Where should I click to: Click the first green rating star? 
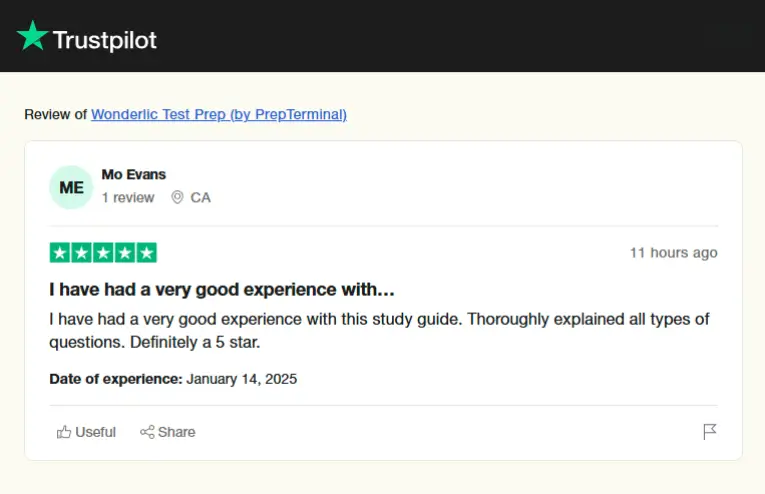click(x=59, y=253)
